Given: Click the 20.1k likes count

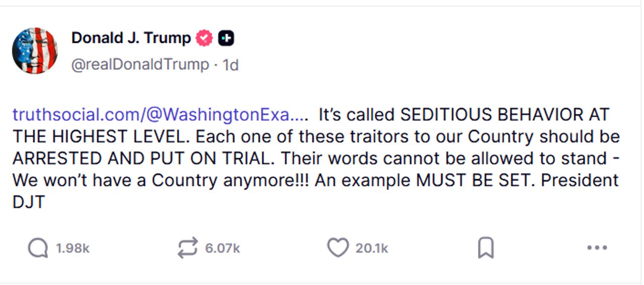Looking at the screenshot, I should 372,248.
